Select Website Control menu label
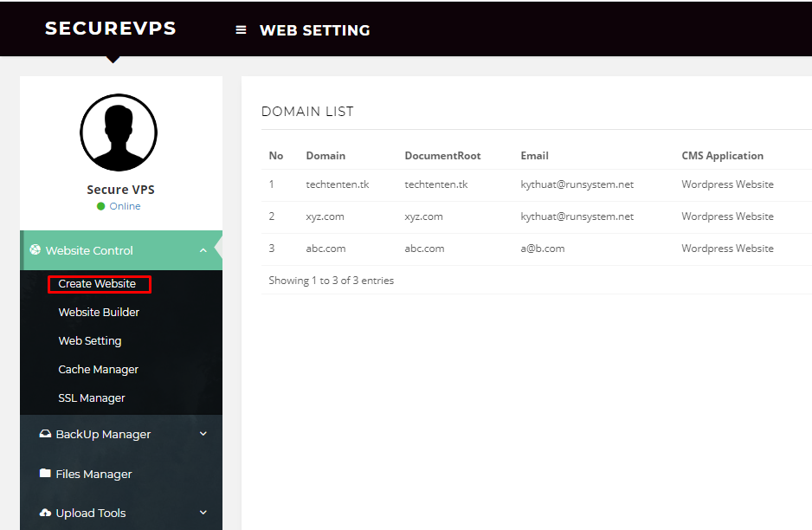The width and height of the screenshot is (812, 530). point(89,250)
